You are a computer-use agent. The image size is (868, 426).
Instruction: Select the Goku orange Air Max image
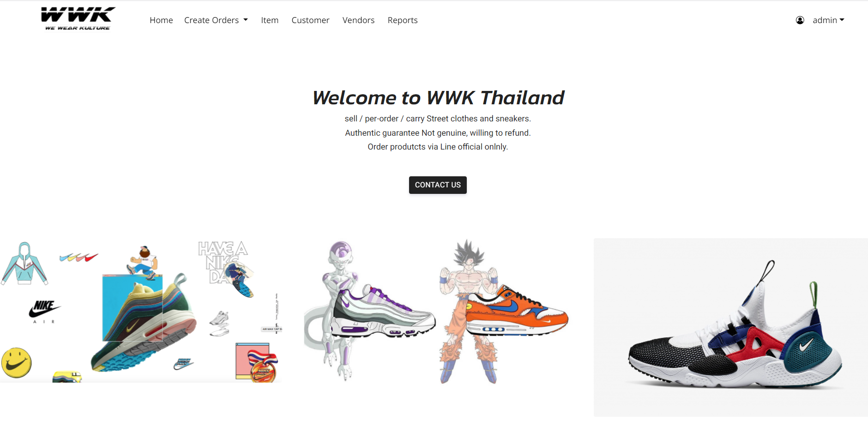503,312
